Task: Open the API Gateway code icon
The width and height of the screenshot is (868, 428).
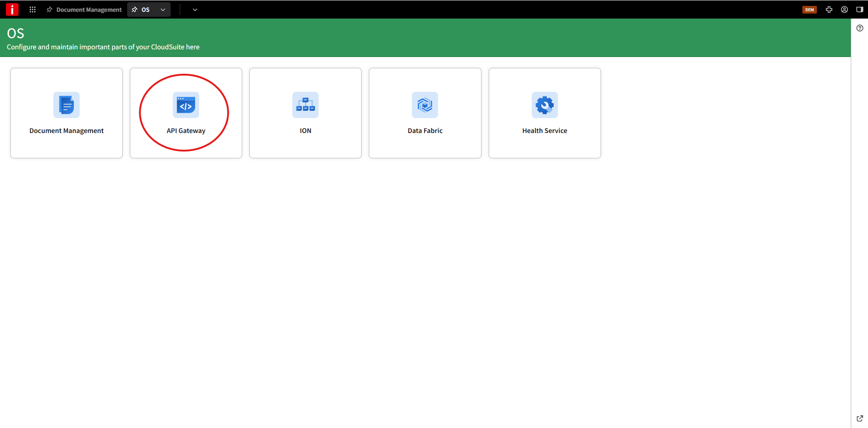Action: pyautogui.click(x=186, y=105)
